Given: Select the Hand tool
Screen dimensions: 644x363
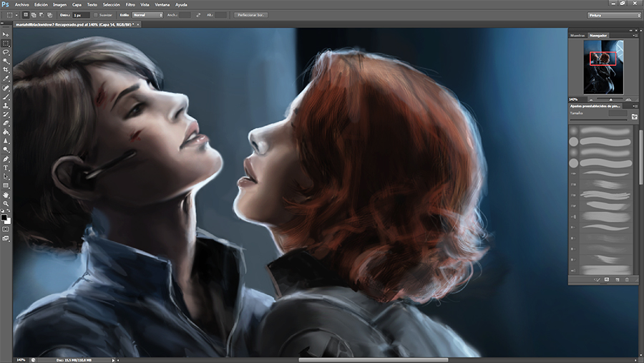Looking at the screenshot, I should 6,195.
